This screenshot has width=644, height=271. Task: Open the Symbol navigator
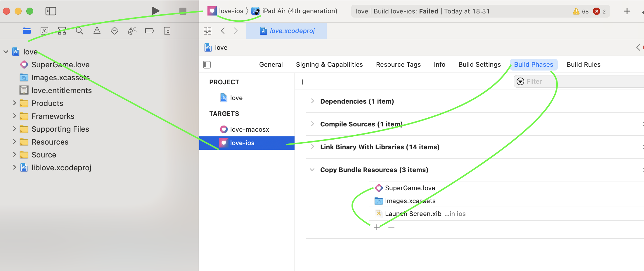coord(62,31)
